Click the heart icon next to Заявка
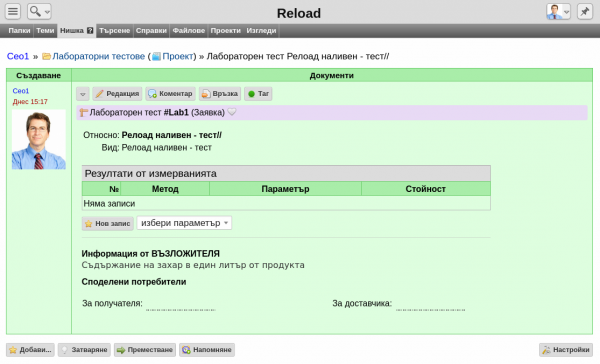 [x=232, y=112]
